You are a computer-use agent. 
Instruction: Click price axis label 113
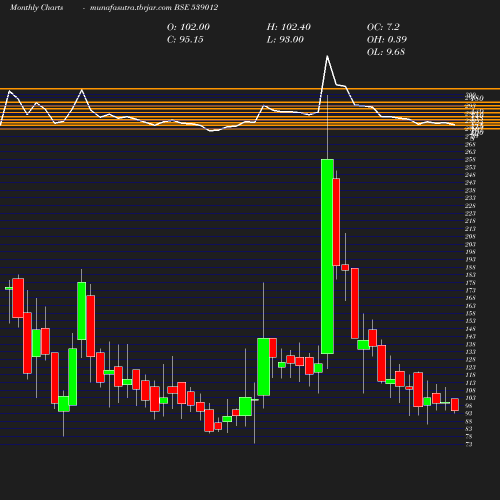pyautogui.click(x=470, y=383)
